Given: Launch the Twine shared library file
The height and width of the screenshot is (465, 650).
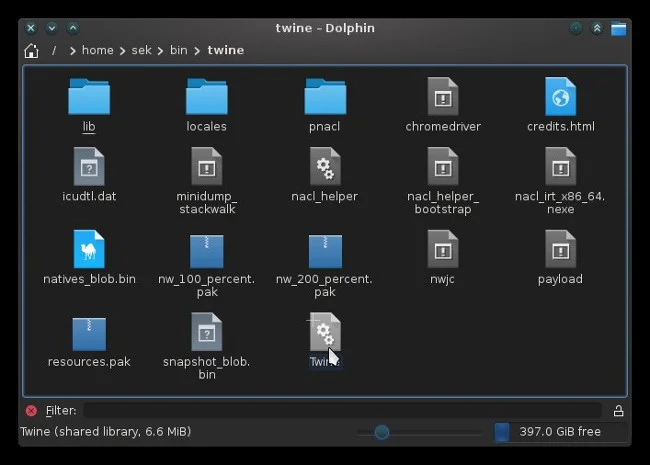Looking at the screenshot, I should pyautogui.click(x=325, y=332).
